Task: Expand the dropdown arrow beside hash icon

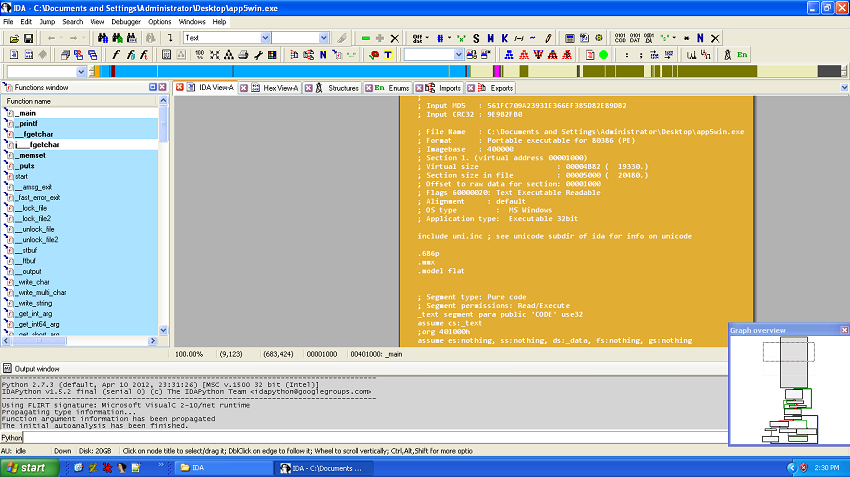Action: click(x=449, y=38)
